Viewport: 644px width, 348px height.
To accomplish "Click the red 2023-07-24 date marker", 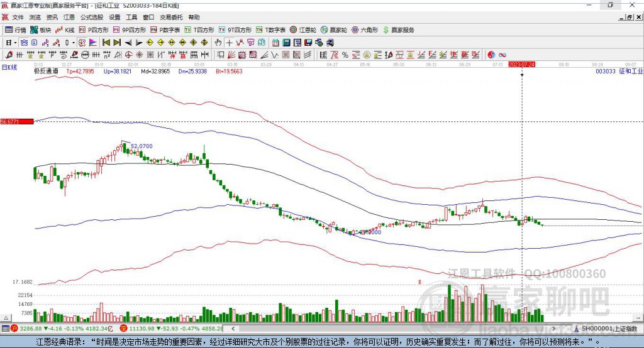I will (521, 65).
